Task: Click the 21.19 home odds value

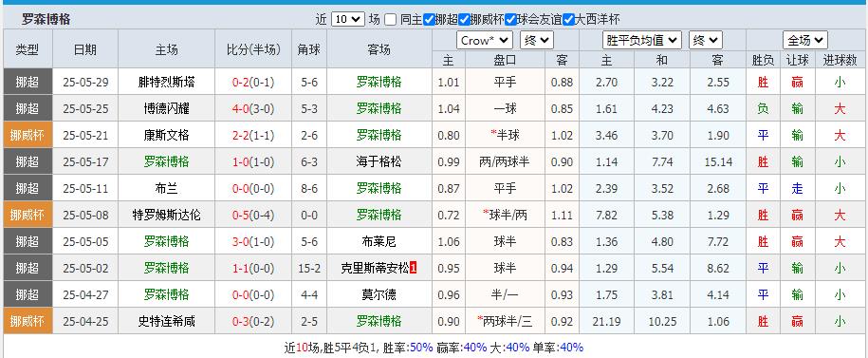Action: pyautogui.click(x=606, y=321)
